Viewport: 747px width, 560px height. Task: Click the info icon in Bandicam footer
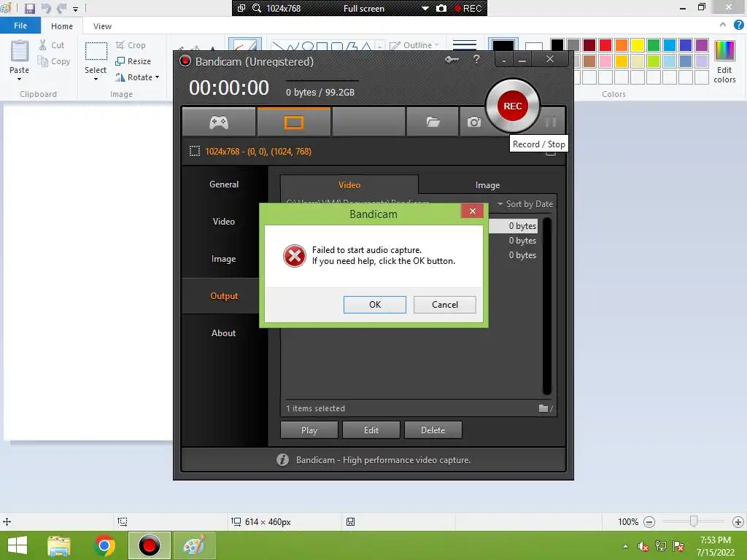coord(282,459)
